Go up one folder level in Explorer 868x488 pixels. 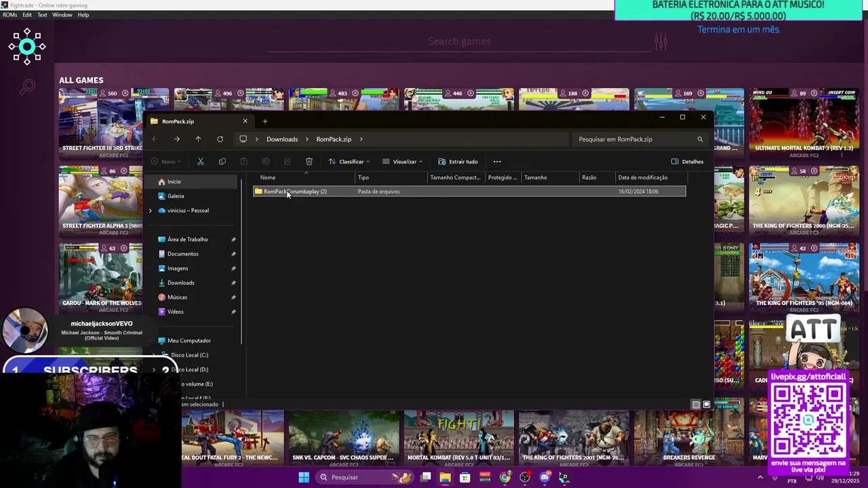coord(198,139)
